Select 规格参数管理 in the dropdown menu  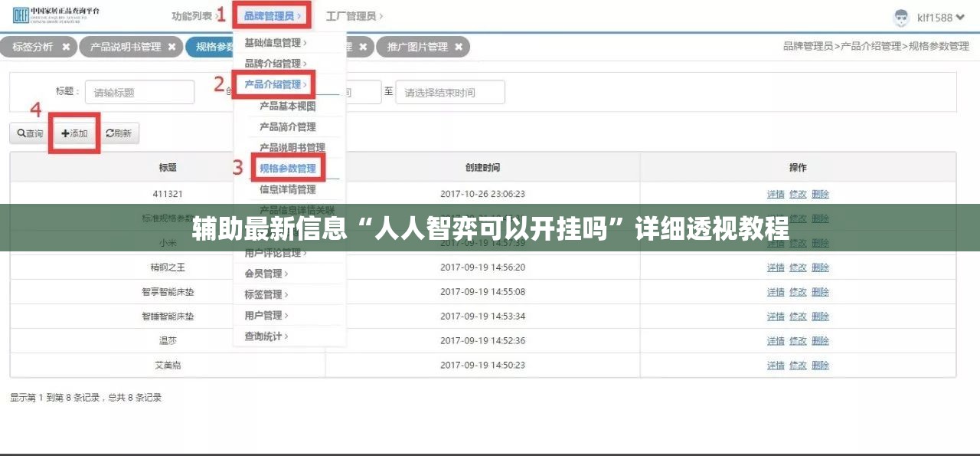point(288,168)
